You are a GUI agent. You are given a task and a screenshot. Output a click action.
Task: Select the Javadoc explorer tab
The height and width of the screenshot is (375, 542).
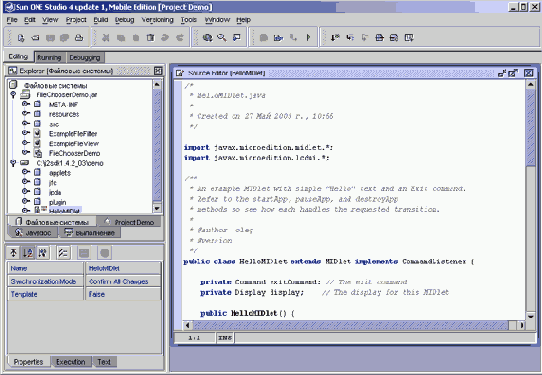pos(33,233)
